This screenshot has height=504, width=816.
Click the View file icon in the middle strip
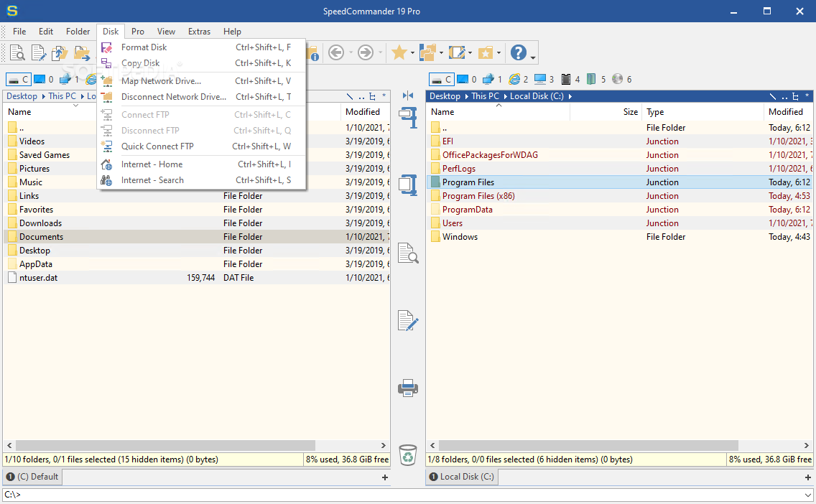point(408,253)
